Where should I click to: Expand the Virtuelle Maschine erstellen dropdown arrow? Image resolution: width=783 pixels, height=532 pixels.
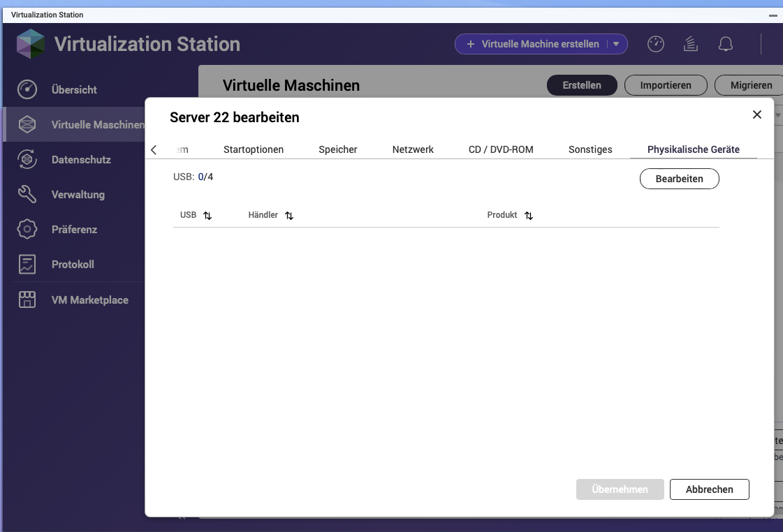pyautogui.click(x=616, y=44)
